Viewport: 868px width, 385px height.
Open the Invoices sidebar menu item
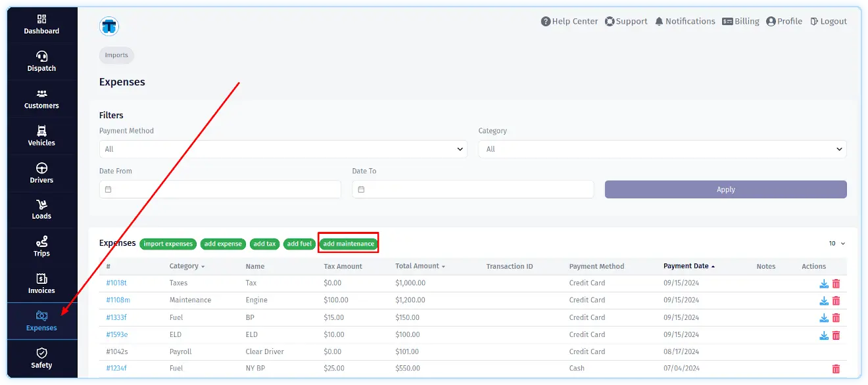[x=41, y=283]
